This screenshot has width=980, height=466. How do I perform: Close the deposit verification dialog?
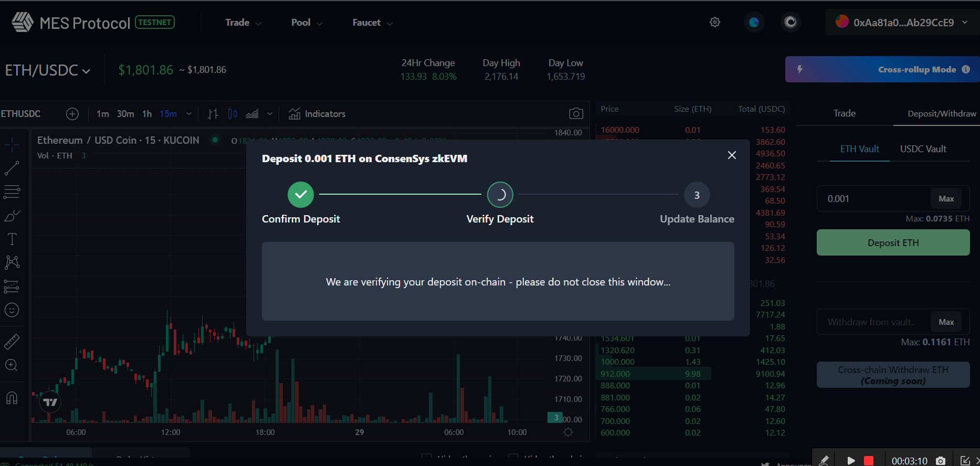click(x=732, y=155)
